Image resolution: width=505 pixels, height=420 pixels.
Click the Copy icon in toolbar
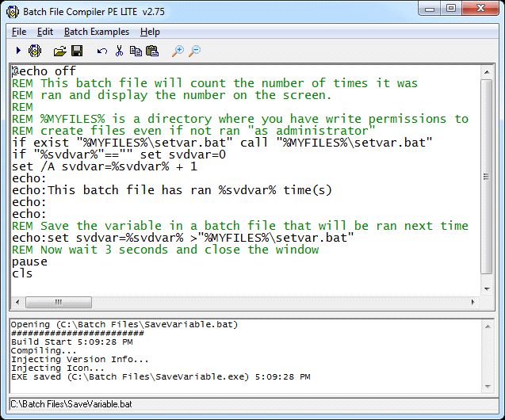point(136,51)
